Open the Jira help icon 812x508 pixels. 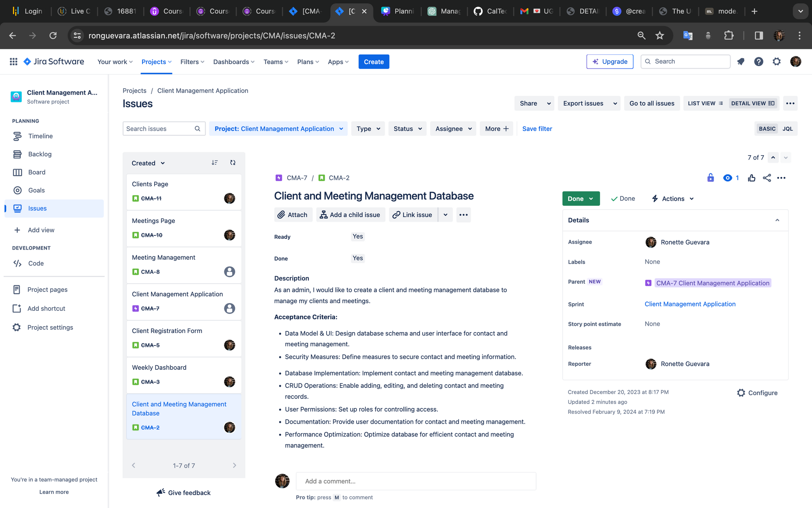[758, 62]
